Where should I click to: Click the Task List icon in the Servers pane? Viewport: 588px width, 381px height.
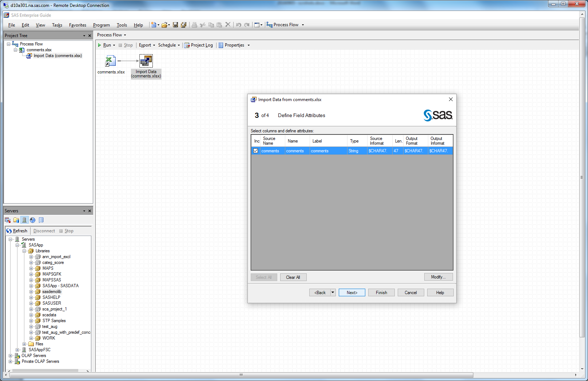8,220
